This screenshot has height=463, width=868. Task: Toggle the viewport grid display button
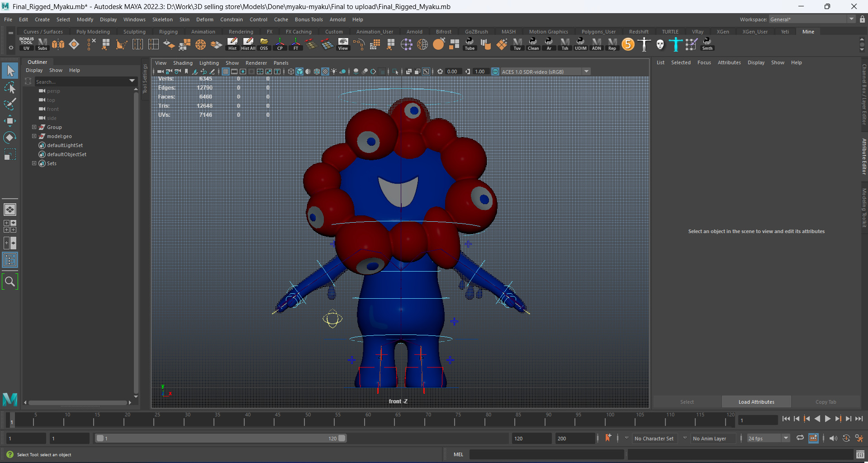pyautogui.click(x=226, y=72)
